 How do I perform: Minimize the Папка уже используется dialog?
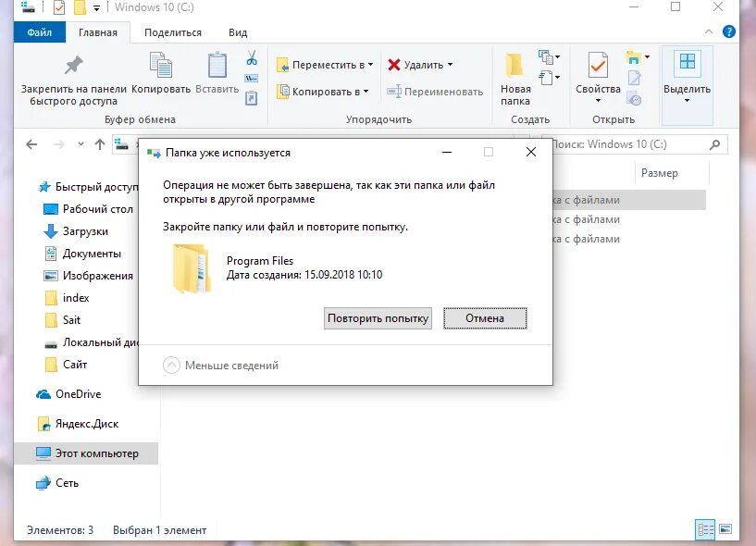pyautogui.click(x=447, y=152)
